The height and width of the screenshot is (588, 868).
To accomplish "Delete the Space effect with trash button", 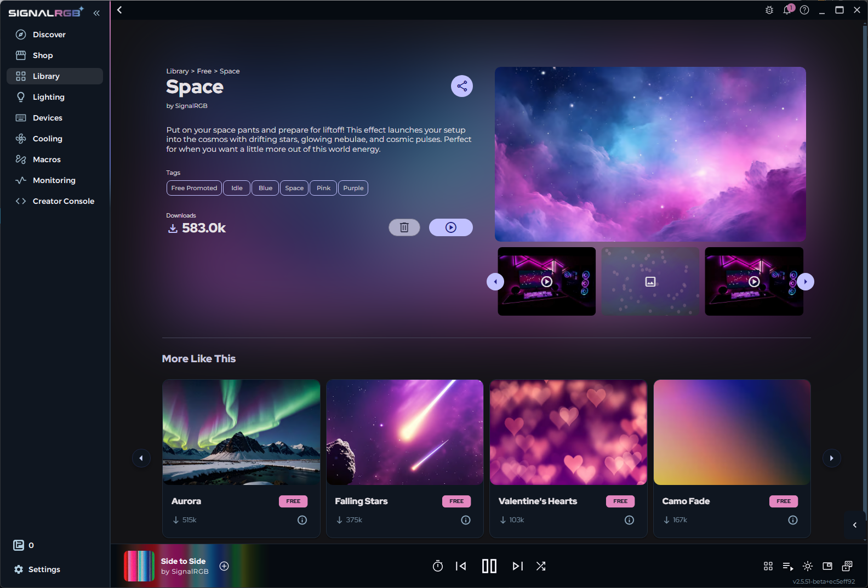I will 404,227.
